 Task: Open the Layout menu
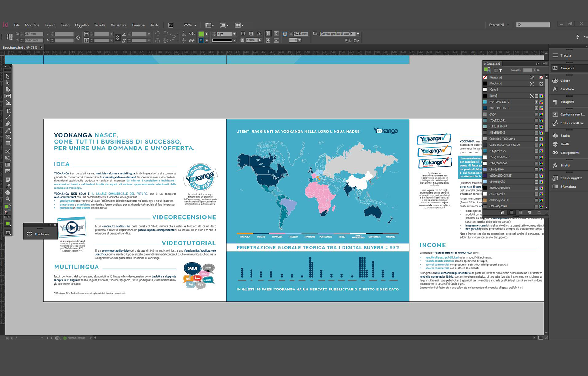pyautogui.click(x=50, y=25)
